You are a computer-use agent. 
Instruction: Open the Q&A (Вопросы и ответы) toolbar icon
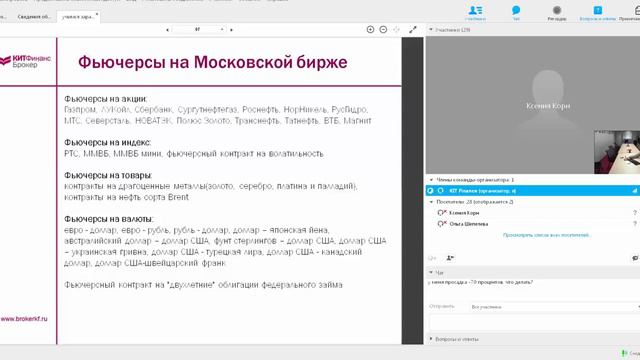coord(598,13)
